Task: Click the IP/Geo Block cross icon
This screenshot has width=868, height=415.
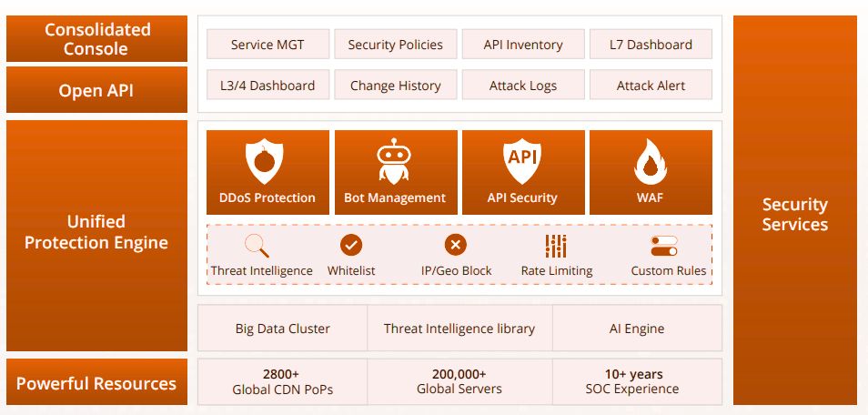Action: (455, 245)
